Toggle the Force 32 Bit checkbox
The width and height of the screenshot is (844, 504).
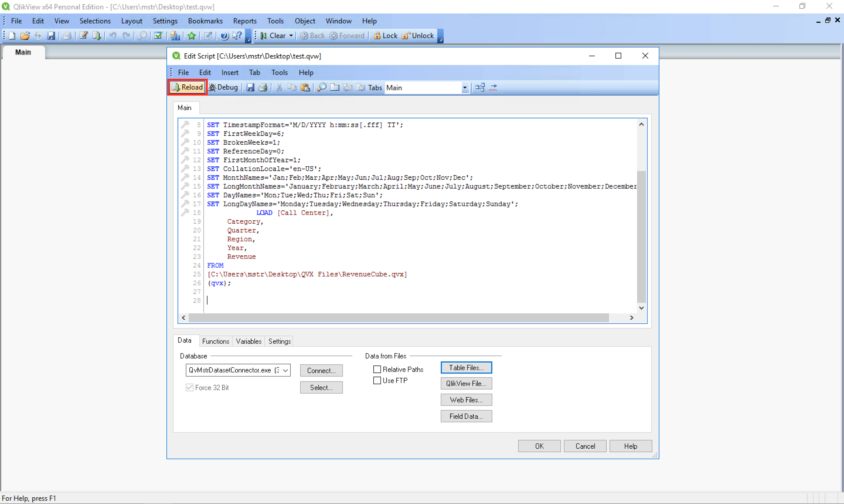(x=190, y=388)
